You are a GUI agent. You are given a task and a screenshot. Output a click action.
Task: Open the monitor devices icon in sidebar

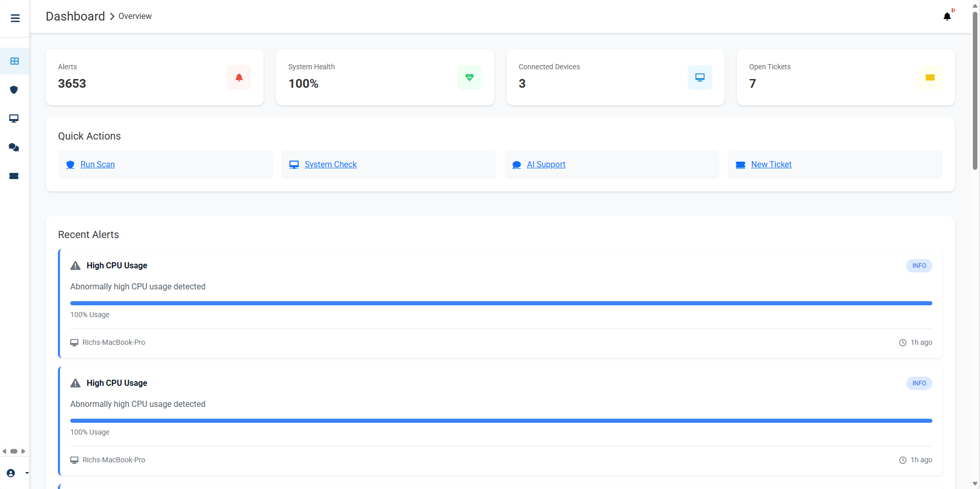click(14, 119)
